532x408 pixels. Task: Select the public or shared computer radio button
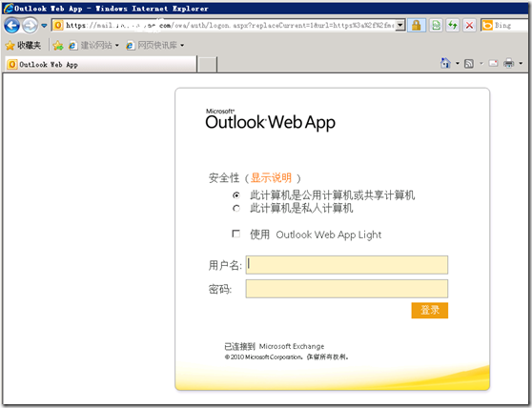click(236, 195)
